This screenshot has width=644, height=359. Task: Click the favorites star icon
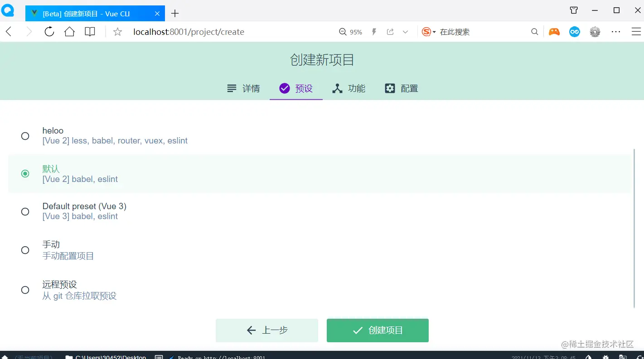pos(117,31)
